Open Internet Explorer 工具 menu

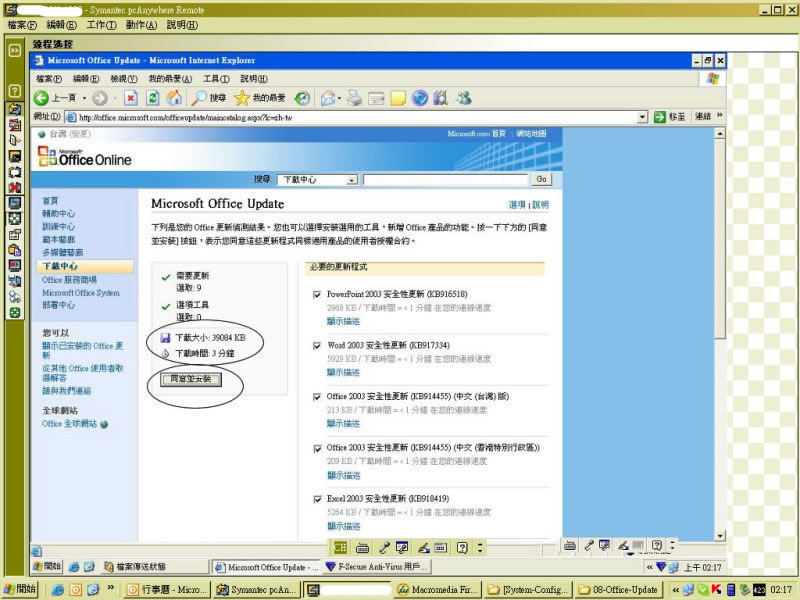pyautogui.click(x=216, y=79)
